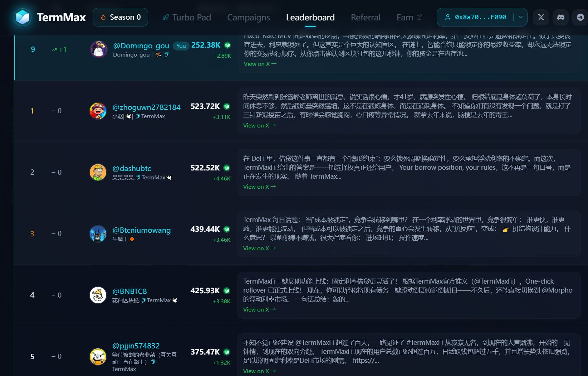Click the 439.44K score value

pyautogui.click(x=205, y=229)
